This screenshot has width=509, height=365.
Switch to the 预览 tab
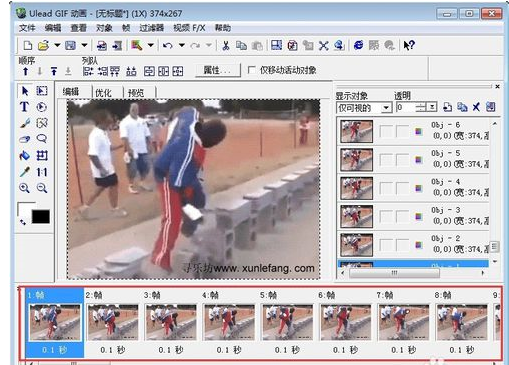pos(136,93)
